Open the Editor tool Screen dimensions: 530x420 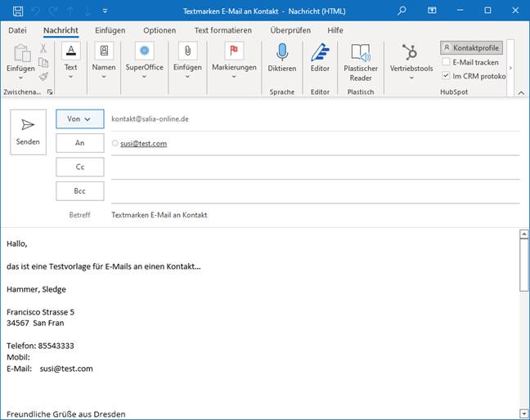320,54
